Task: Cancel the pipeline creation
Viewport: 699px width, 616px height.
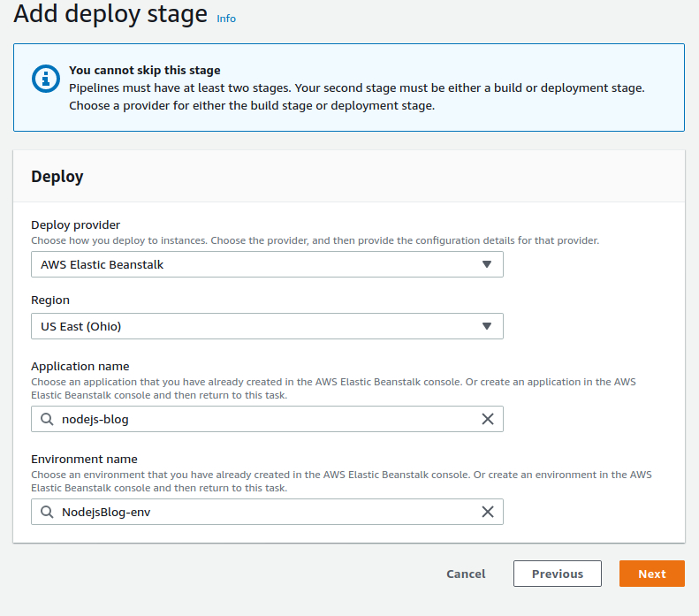Action: [466, 574]
